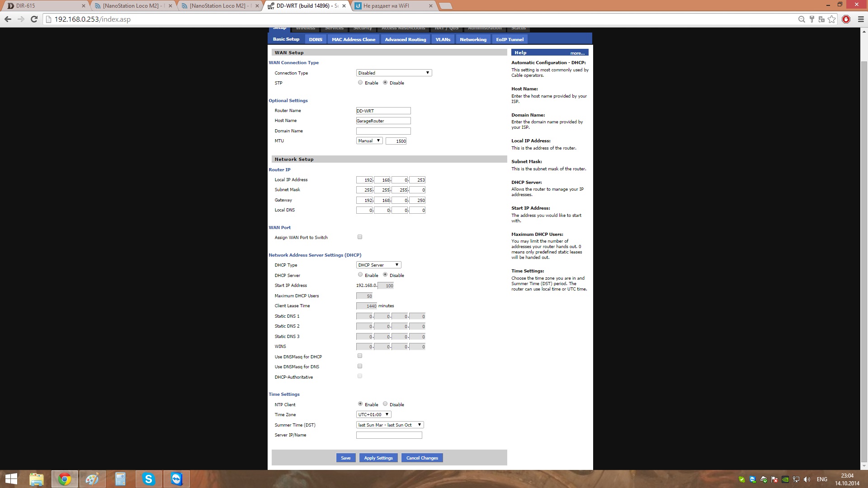Open the Connection Type dropdown
The height and width of the screenshot is (488, 868).
(394, 73)
